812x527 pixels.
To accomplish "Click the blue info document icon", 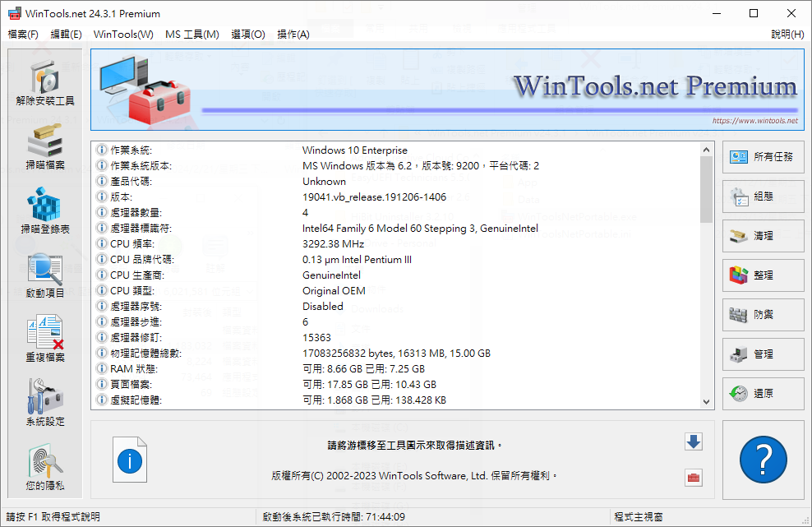I will pyautogui.click(x=130, y=460).
